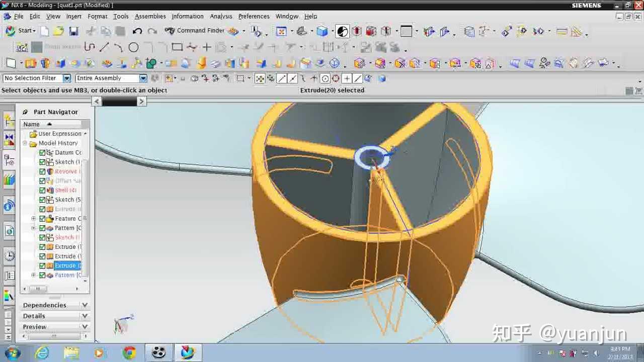The image size is (644, 362).
Task: Disable the Datum checkbox in Model History
Action: point(42,152)
